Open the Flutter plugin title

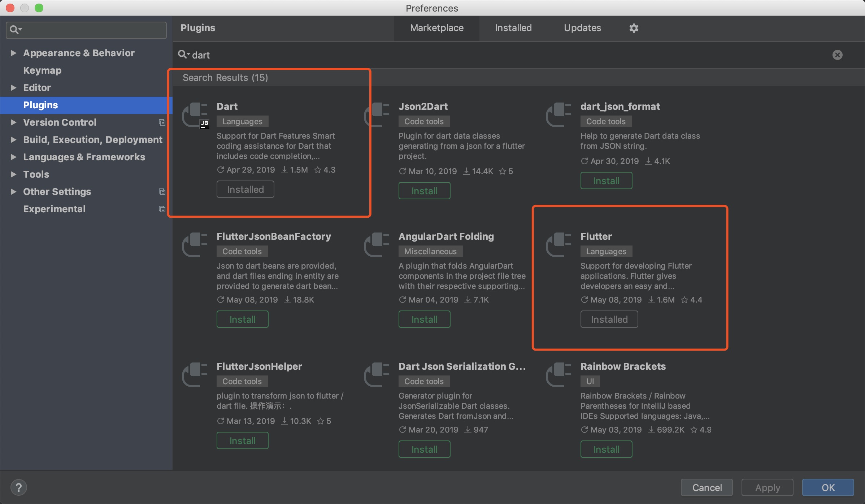[596, 236]
